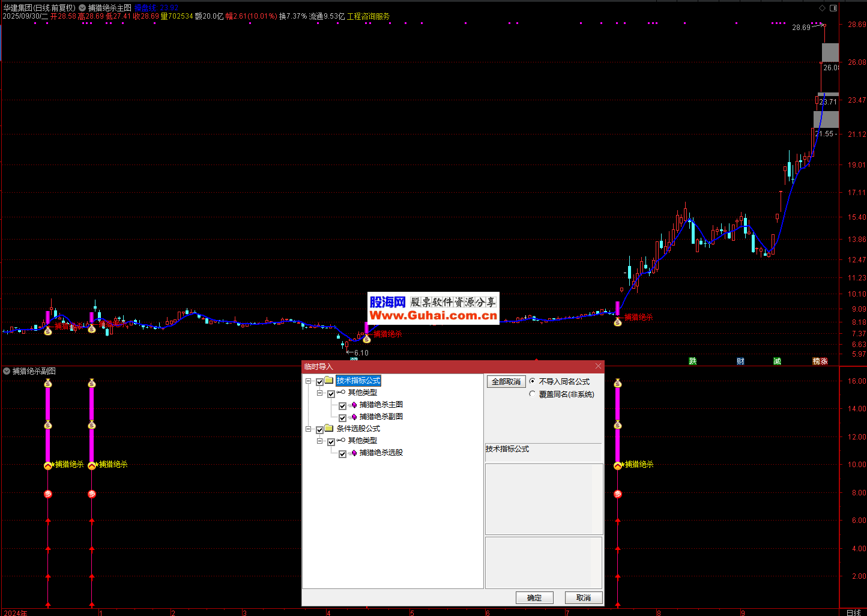This screenshot has height=616, width=867.
Task: Open the 捕猎绝杀主图 indicator dropdown arrow
Action: (82, 8)
